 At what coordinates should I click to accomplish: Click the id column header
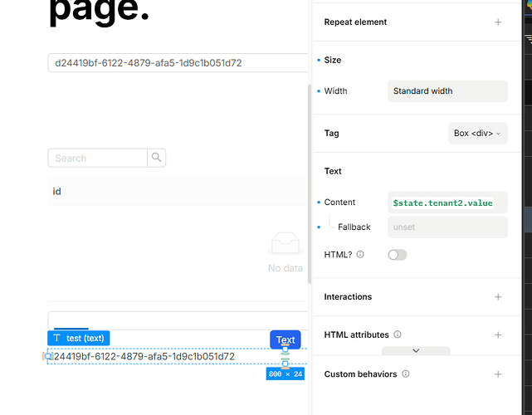pos(56,192)
